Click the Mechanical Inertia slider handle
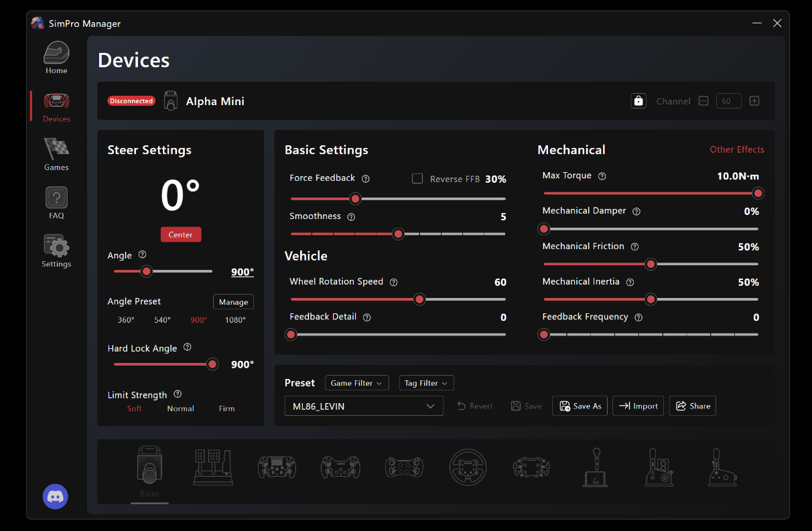Image resolution: width=812 pixels, height=531 pixels. [x=651, y=299]
